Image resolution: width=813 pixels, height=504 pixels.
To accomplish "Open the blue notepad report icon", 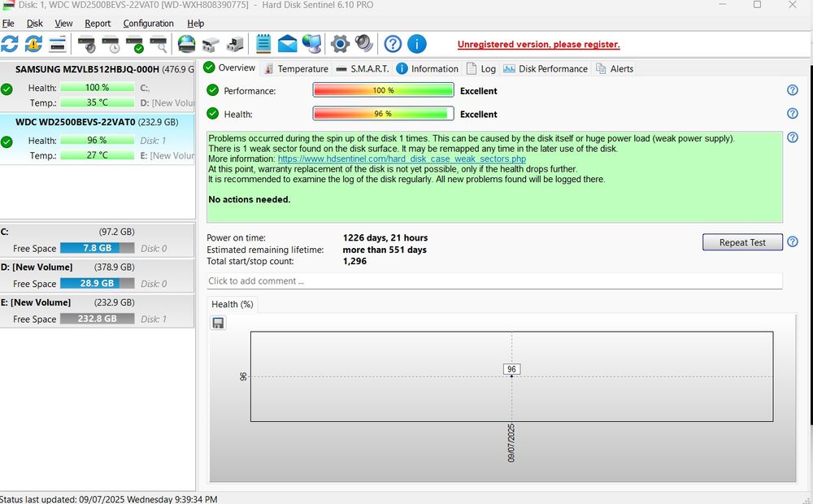I will [263, 44].
